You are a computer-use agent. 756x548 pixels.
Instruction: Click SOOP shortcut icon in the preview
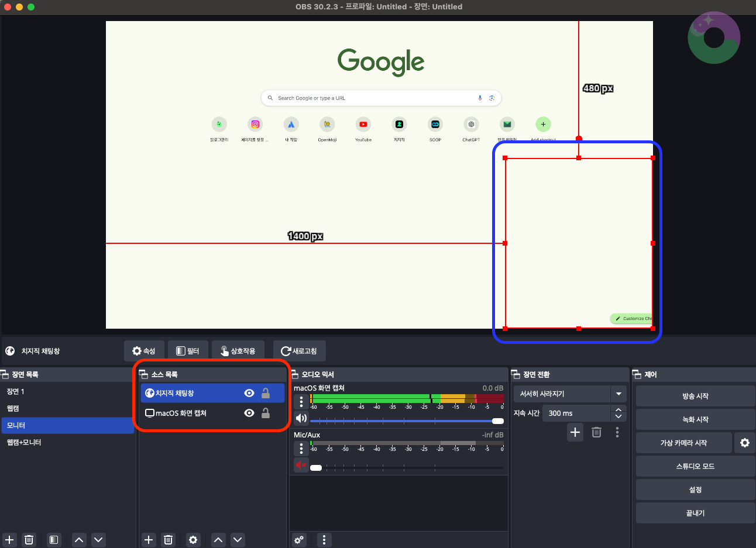(x=435, y=125)
